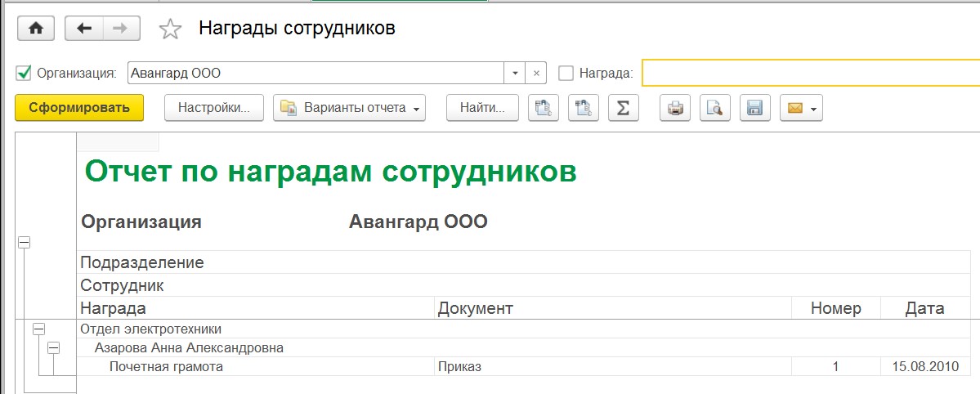Select Авангард ООО value in report header

pos(418,222)
